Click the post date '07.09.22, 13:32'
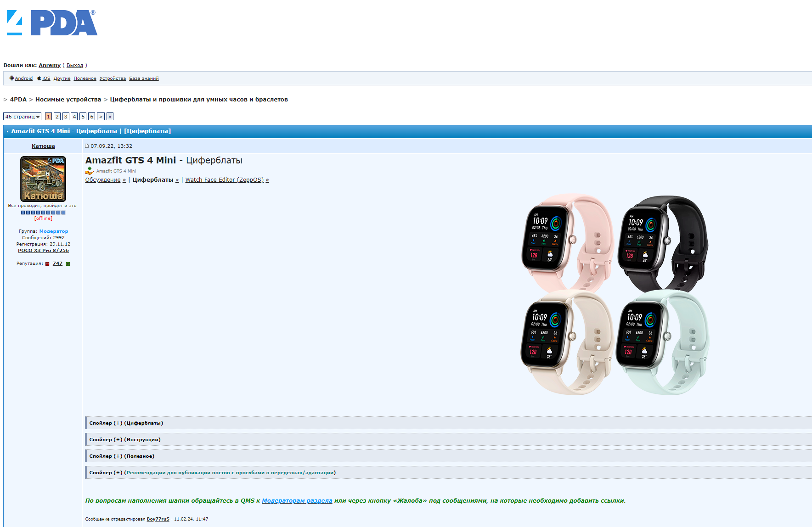 click(111, 146)
